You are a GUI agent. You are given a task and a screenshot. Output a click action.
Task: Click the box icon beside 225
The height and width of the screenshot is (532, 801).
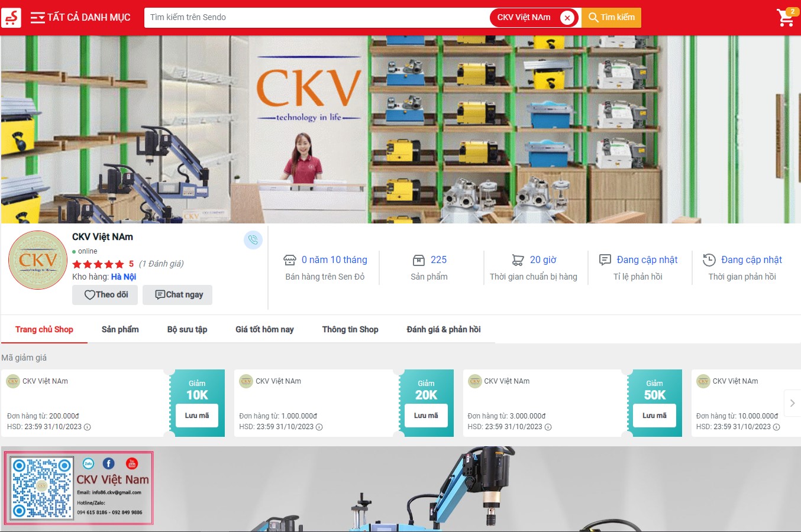418,260
